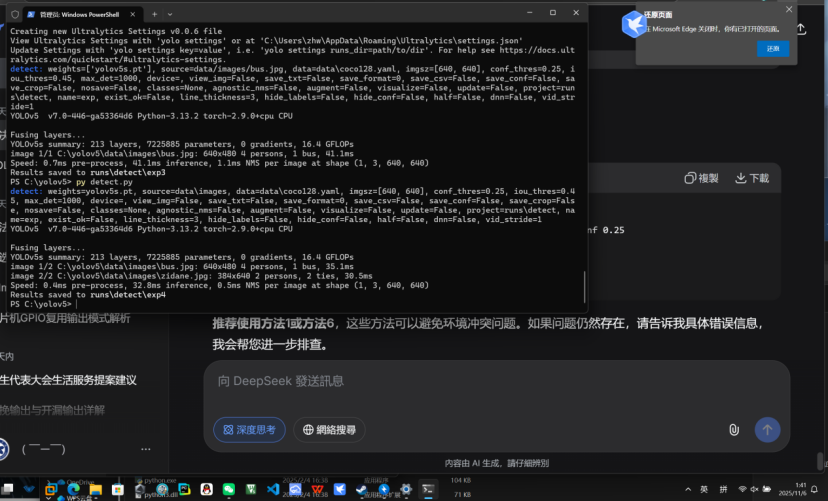828x501 pixels.
Task: Attach a file with the paperclip icon
Action: (734, 430)
